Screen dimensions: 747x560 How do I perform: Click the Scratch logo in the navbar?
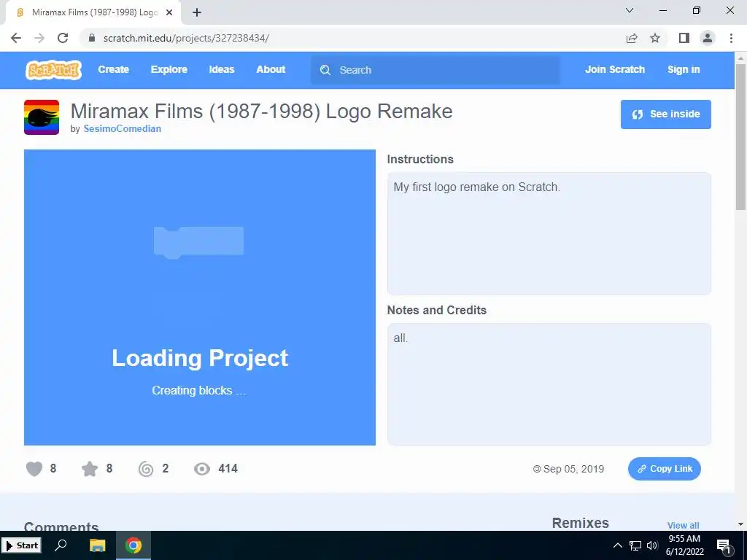[53, 70]
